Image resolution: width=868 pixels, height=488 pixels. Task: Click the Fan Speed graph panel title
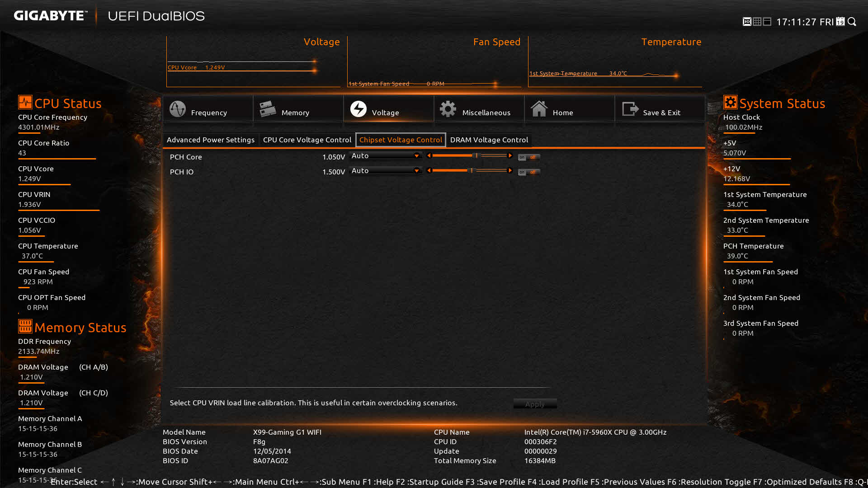(497, 42)
